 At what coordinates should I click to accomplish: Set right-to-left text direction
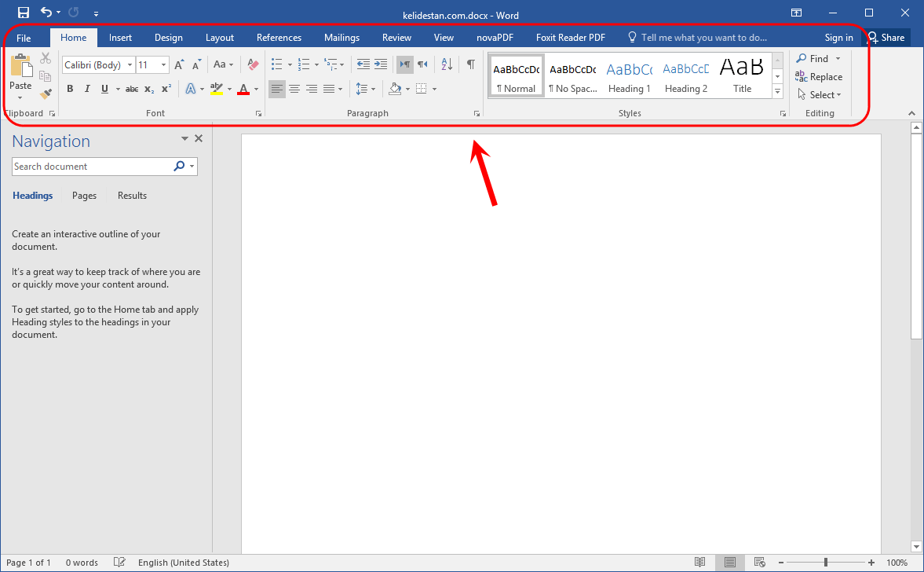[422, 64]
